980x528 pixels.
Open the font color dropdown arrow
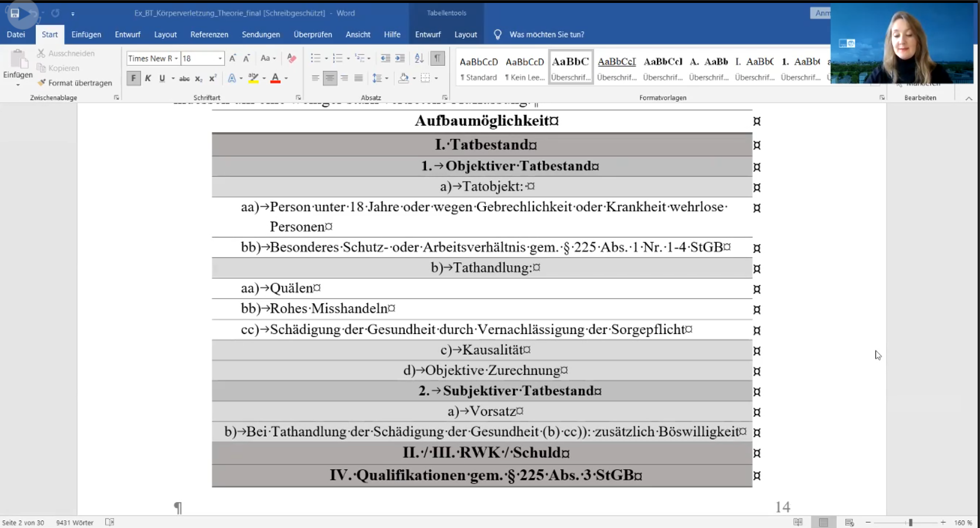[286, 78]
